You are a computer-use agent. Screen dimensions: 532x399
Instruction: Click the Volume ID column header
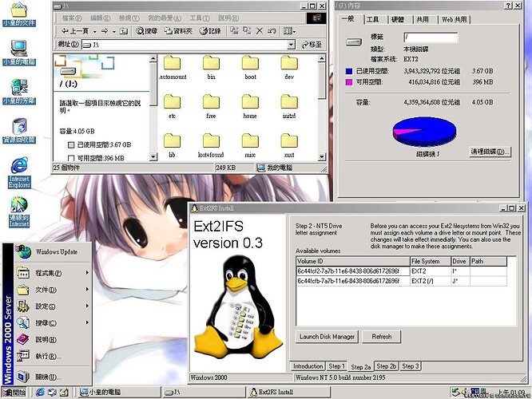pyautogui.click(x=353, y=261)
